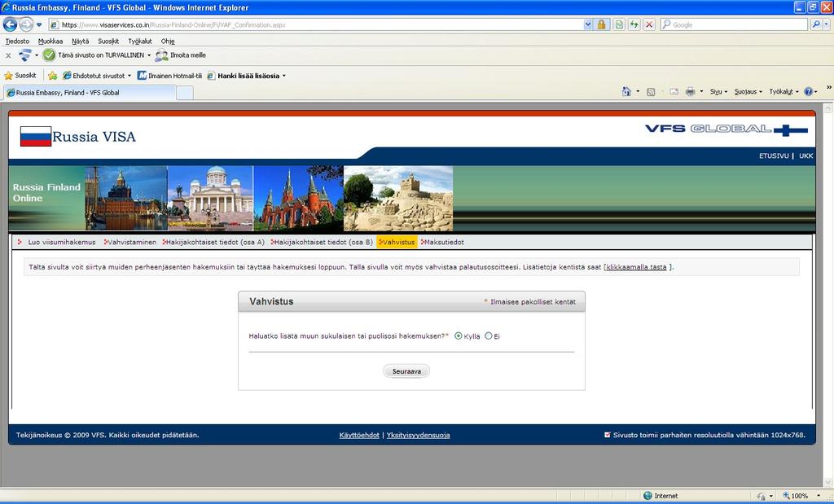
Task: Click the address bar URL field
Action: click(321, 24)
